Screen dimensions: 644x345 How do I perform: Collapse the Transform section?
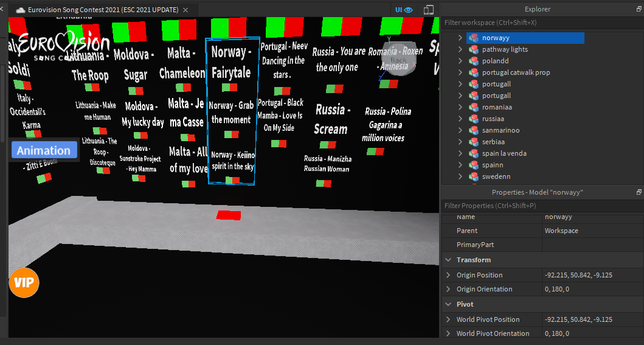tap(449, 260)
